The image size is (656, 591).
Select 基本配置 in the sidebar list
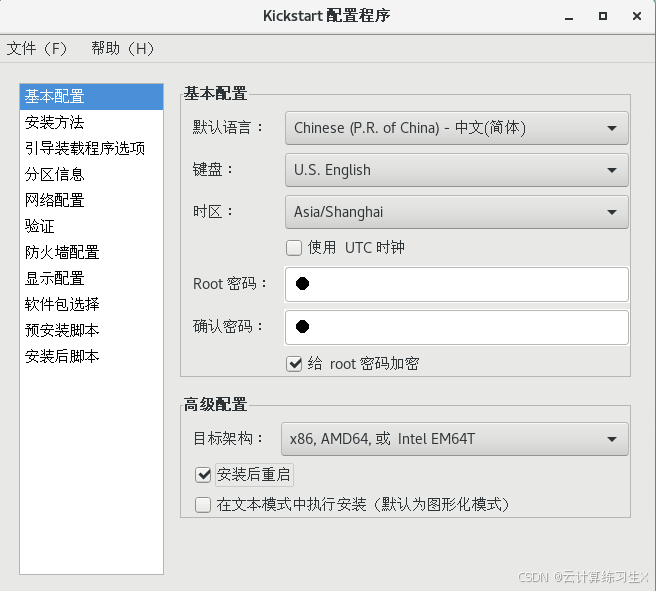pos(91,97)
